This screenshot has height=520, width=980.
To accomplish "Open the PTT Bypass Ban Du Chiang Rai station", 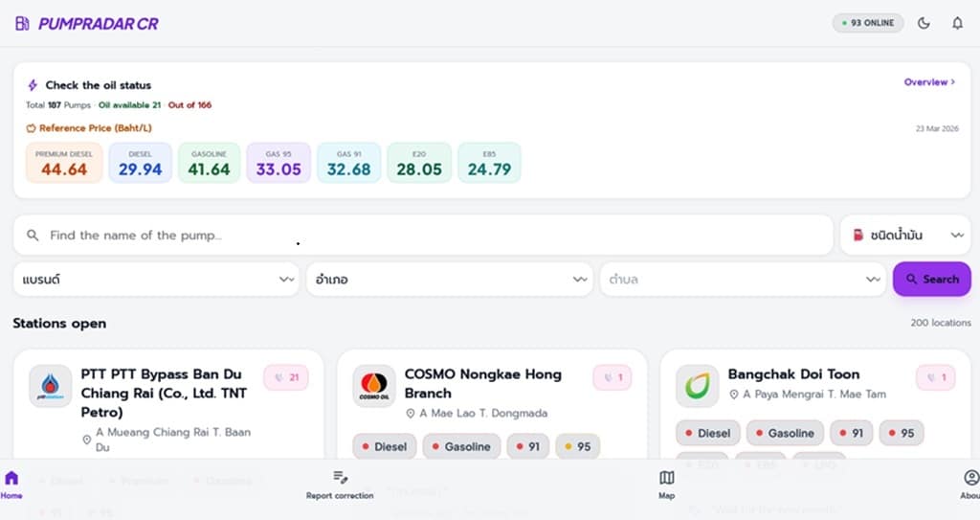I will [164, 393].
